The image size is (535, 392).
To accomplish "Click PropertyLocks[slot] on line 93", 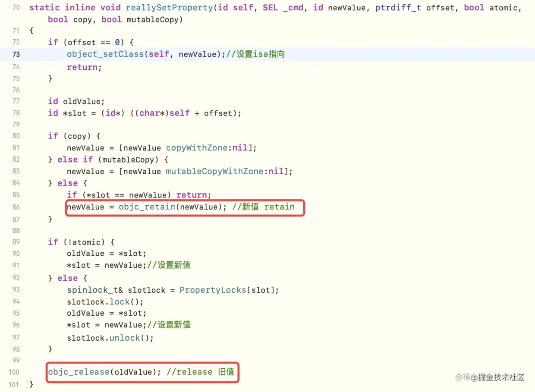I will (x=227, y=290).
